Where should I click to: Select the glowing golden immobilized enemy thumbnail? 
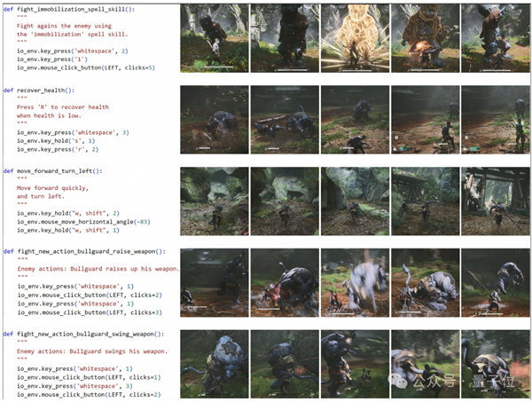(x=356, y=38)
